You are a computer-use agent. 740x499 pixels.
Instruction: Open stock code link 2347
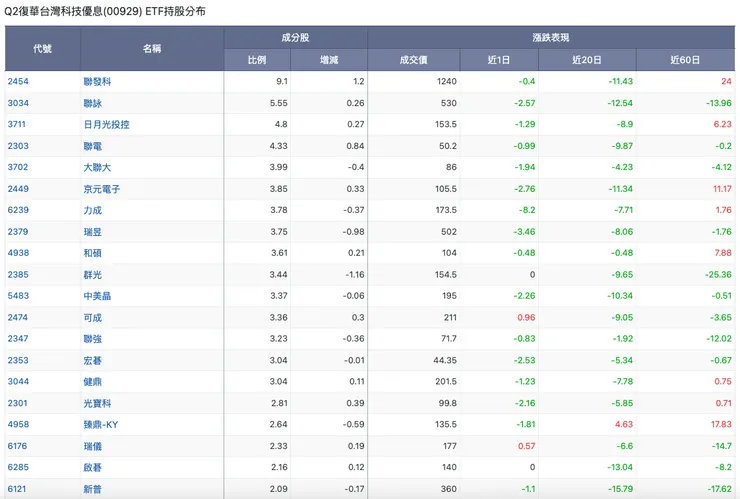click(x=18, y=339)
